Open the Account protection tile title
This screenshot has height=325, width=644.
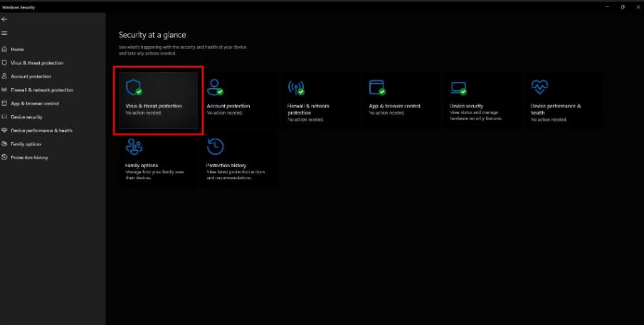(x=228, y=106)
